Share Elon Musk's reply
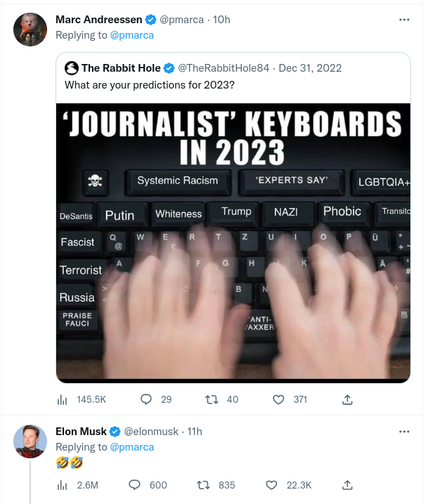This screenshot has height=504, width=430. click(x=346, y=485)
